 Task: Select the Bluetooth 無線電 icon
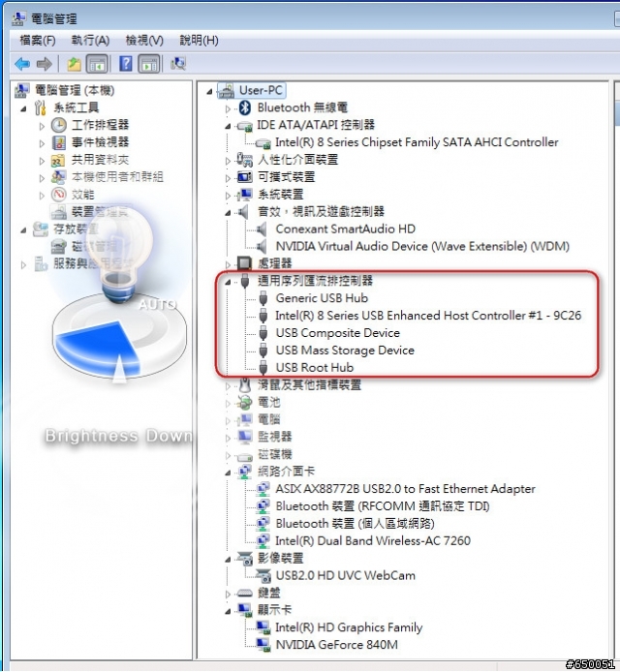tap(245, 107)
